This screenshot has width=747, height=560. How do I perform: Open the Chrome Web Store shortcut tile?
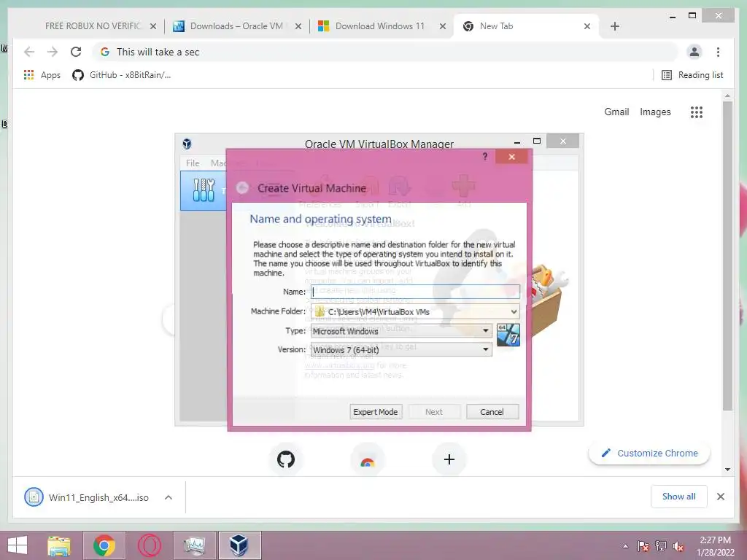point(368,459)
